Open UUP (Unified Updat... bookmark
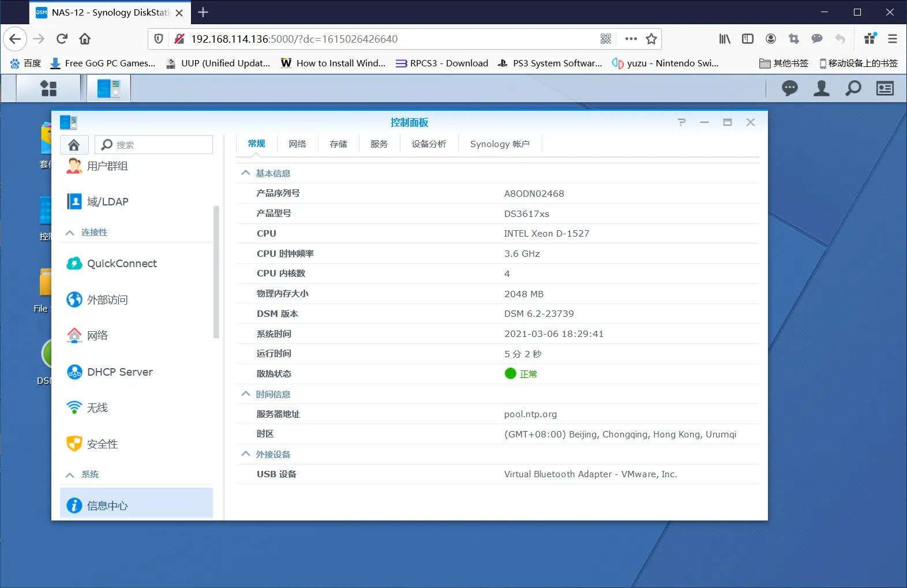The width and height of the screenshot is (907, 588). 218,63
